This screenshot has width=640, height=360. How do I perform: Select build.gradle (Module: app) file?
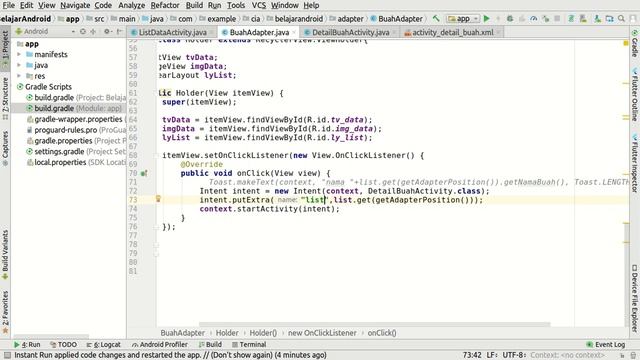click(x=73, y=108)
